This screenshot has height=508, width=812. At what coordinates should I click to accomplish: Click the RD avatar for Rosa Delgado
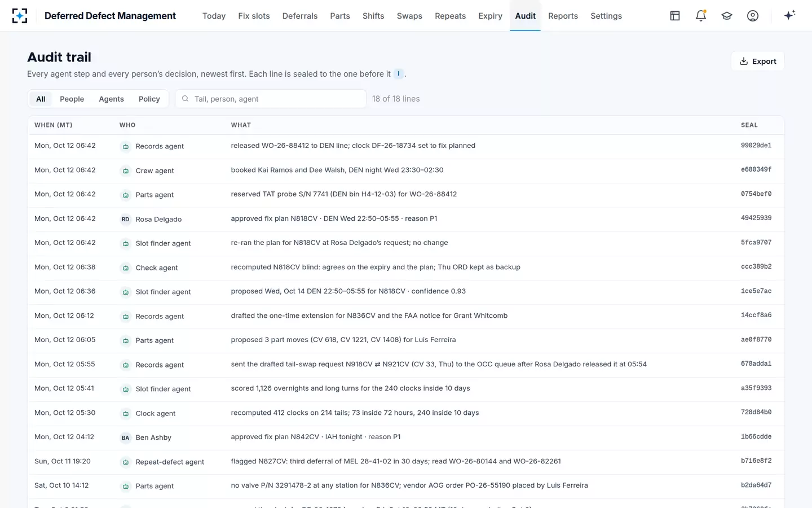point(126,219)
